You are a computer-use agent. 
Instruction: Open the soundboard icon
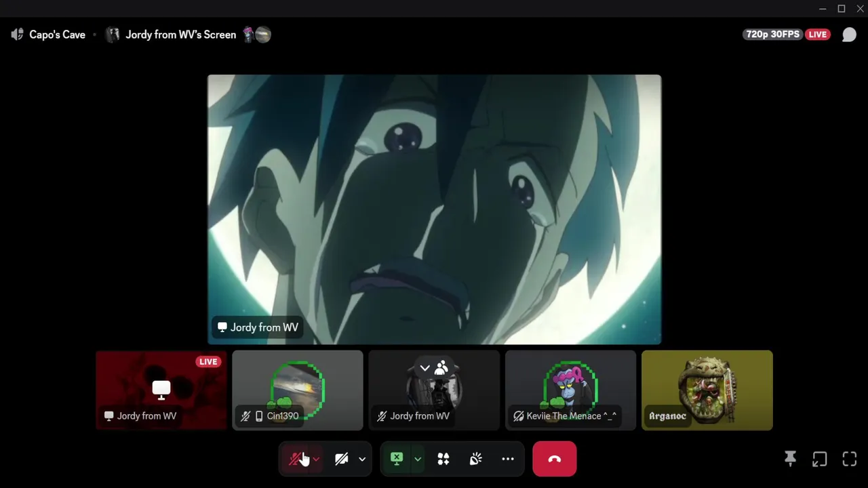point(476,459)
